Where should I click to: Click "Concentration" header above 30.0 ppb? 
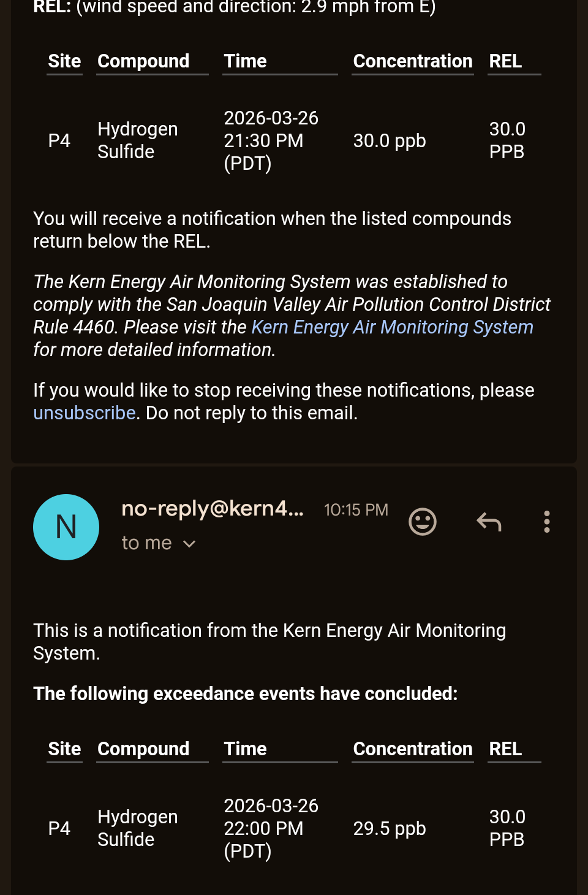(x=412, y=61)
